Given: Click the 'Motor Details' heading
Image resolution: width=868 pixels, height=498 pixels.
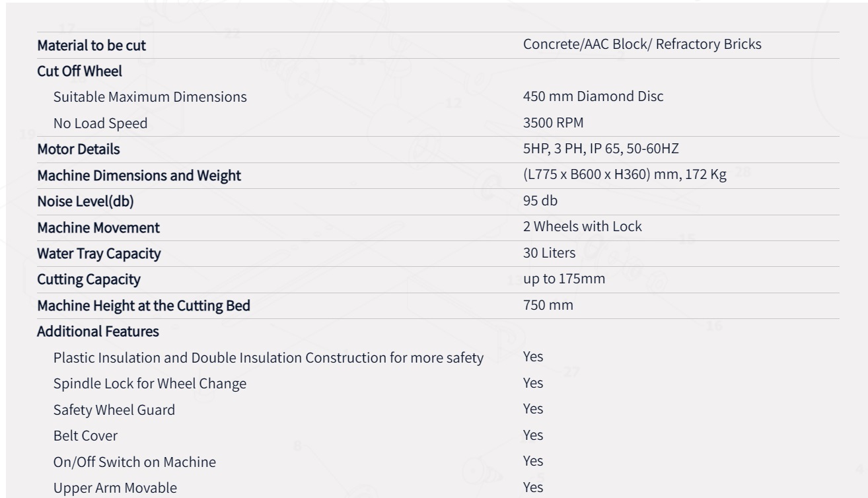Looking at the screenshot, I should 79,149.
